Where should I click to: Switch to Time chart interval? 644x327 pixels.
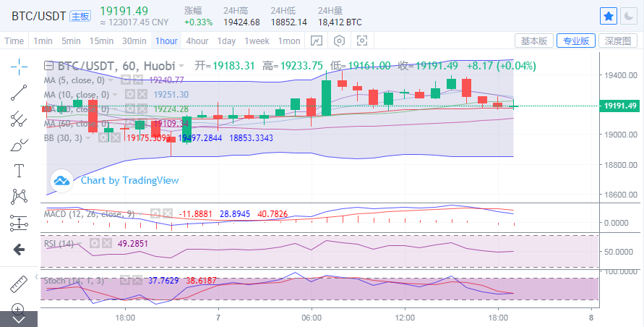pyautogui.click(x=14, y=41)
